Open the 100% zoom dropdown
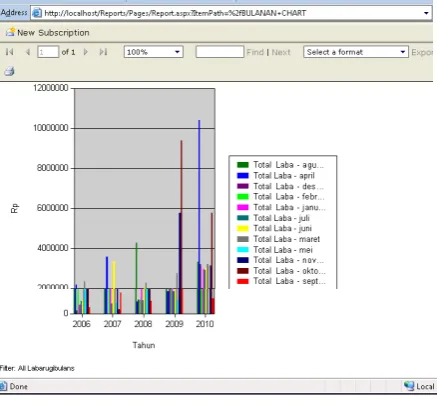 153,52
